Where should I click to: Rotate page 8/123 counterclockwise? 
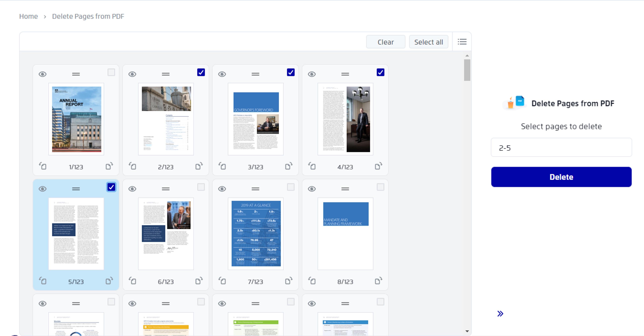tap(312, 281)
